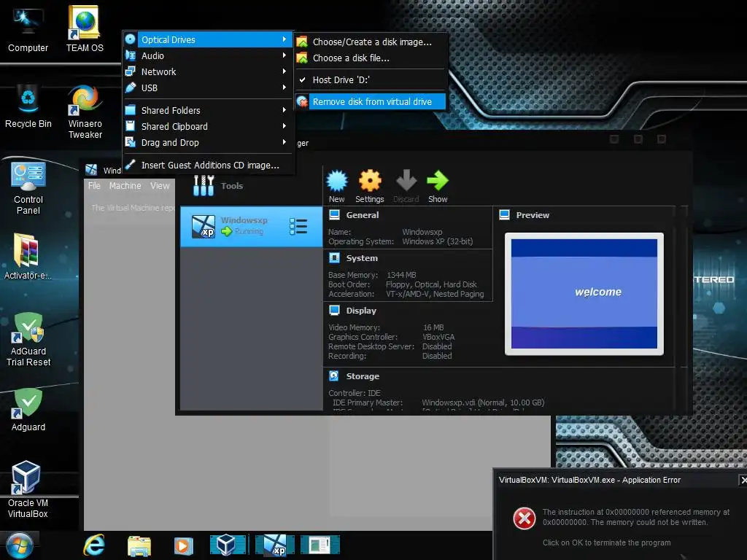
Task: Open the Recycle Bin icon
Action: [x=28, y=106]
